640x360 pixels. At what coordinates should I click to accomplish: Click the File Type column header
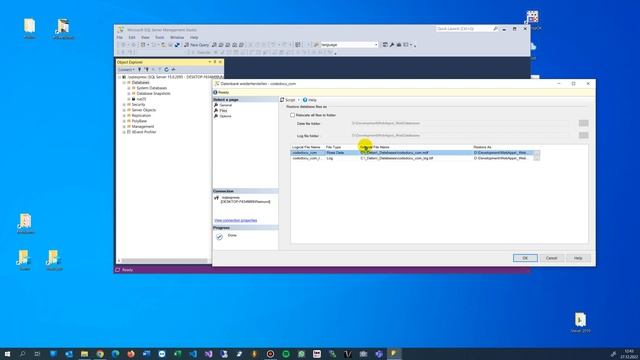333,147
